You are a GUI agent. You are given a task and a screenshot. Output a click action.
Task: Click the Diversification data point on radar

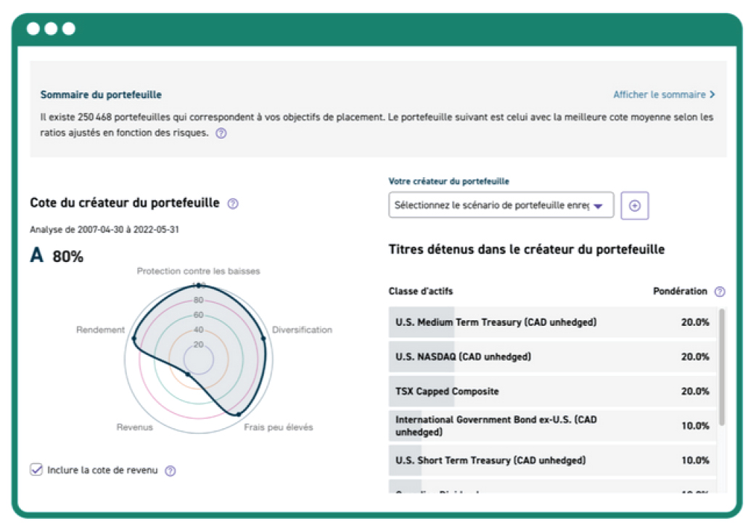(263, 338)
